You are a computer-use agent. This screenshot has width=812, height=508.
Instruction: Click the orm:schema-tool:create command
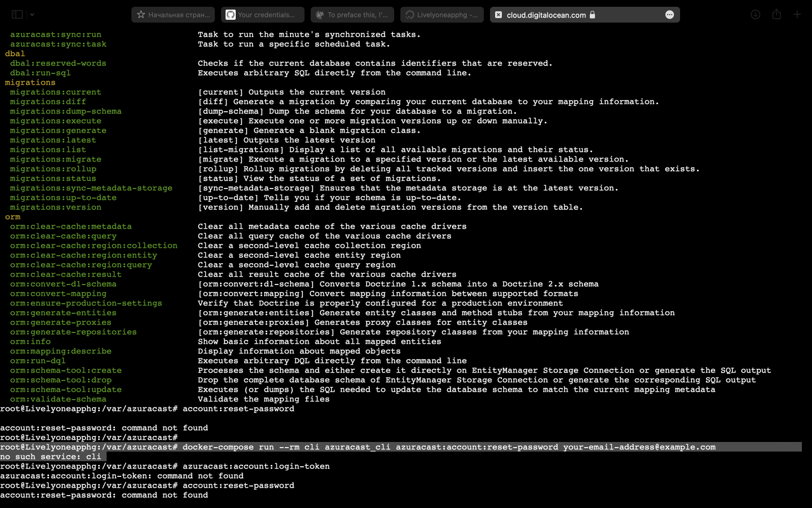[66, 370]
